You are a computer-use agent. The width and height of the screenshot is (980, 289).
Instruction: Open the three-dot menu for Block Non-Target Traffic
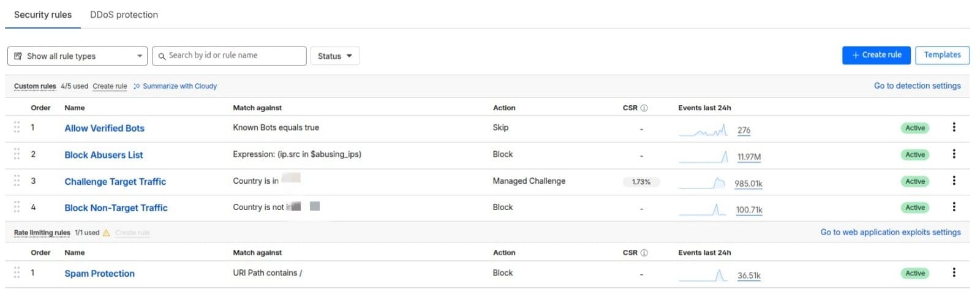coord(954,207)
